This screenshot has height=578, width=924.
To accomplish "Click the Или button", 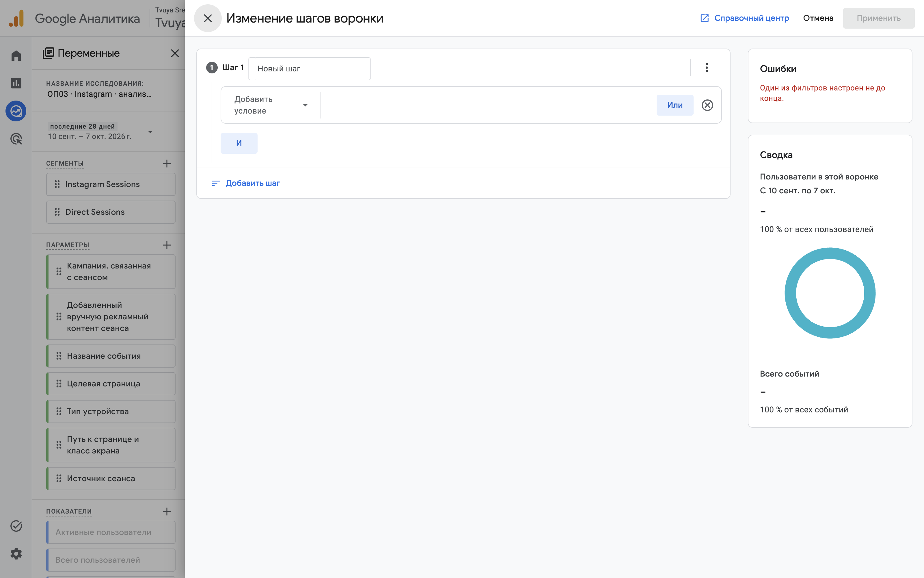I will tap(675, 105).
